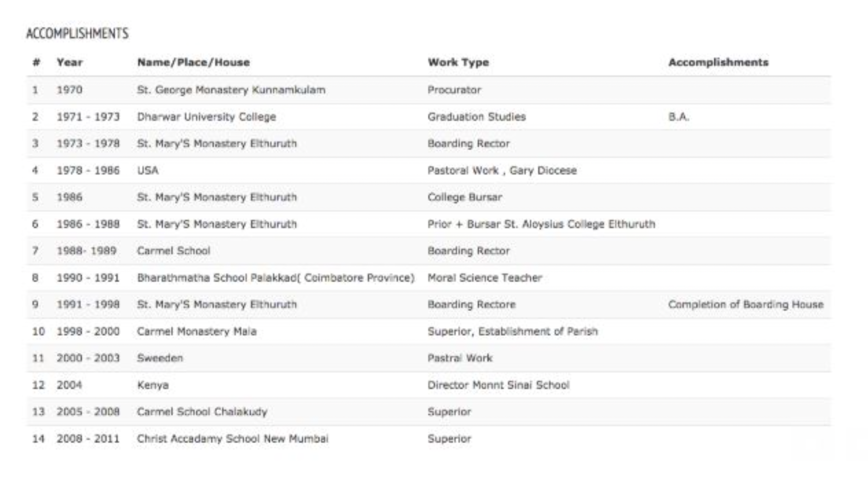868x478 pixels.
Task: Click the Sweeden place cell
Action: coord(160,358)
